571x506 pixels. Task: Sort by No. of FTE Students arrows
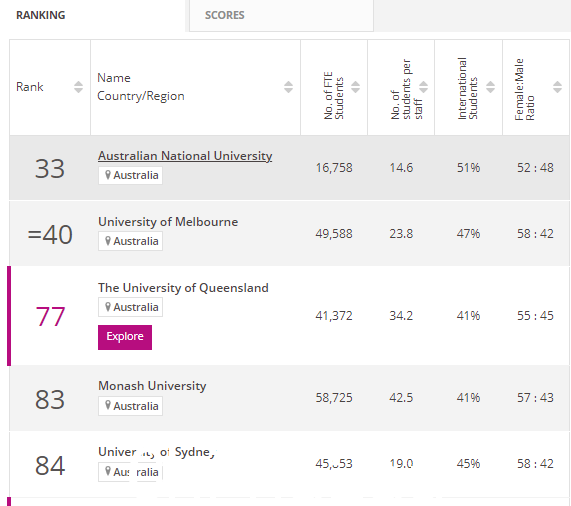(x=355, y=87)
